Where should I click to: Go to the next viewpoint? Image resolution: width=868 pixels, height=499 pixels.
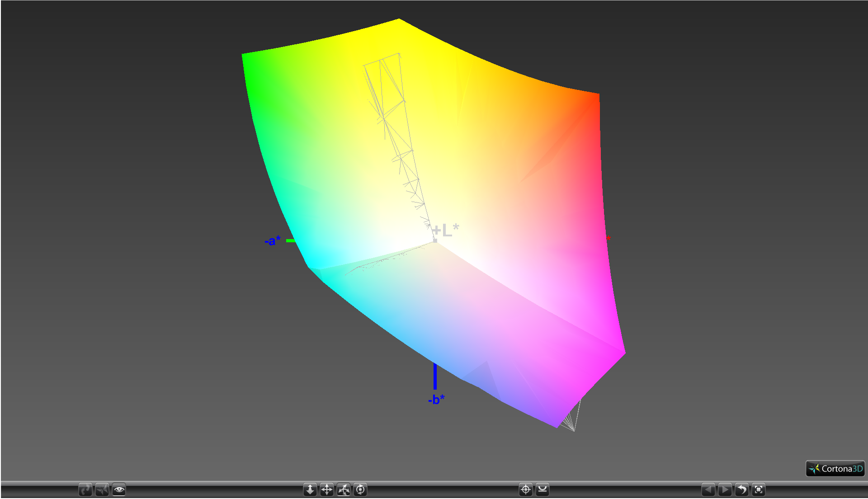(725, 490)
